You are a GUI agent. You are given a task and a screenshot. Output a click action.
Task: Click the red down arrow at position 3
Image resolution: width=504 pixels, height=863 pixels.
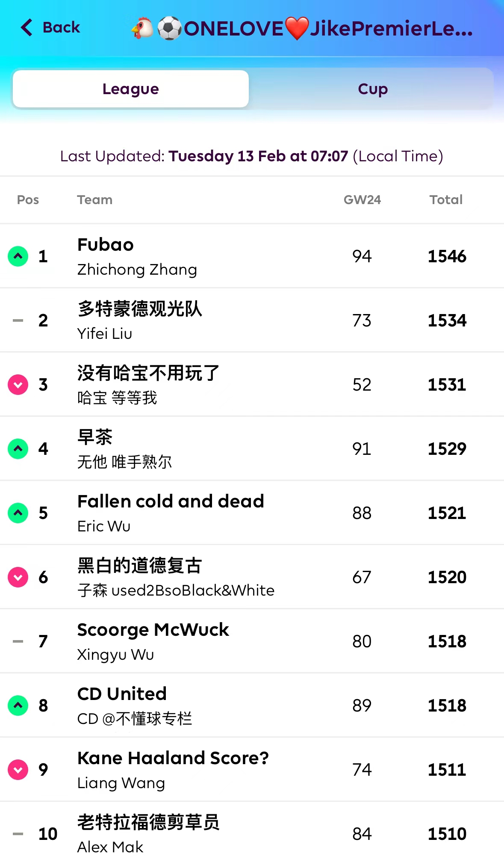point(18,385)
